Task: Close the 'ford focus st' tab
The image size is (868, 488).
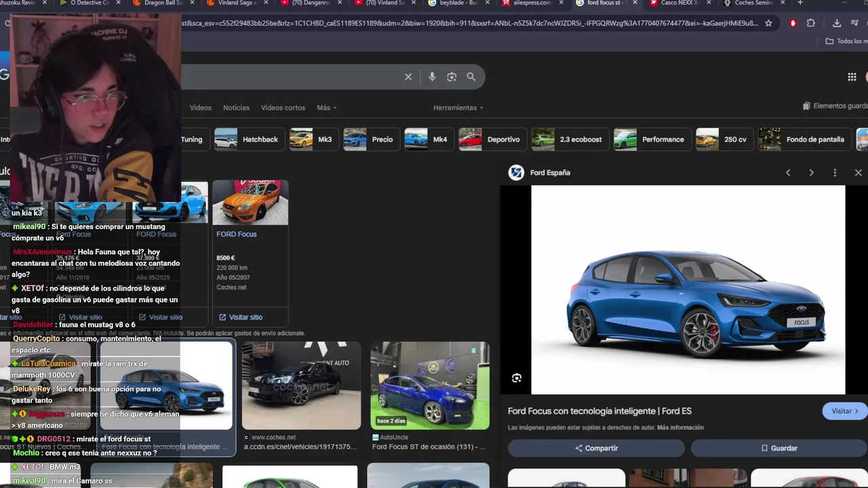Action: click(635, 3)
